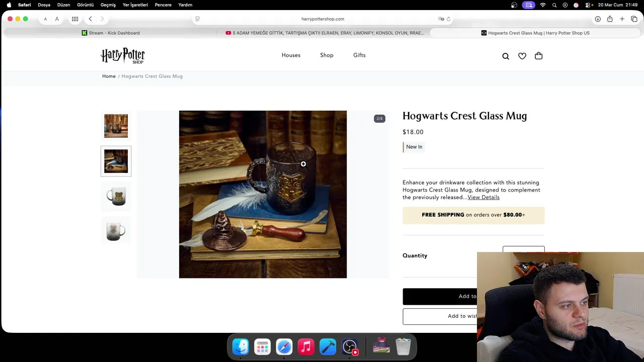The height and width of the screenshot is (362, 644).
Task: Select the third product thumbnail with clear mug
Action: point(116,196)
